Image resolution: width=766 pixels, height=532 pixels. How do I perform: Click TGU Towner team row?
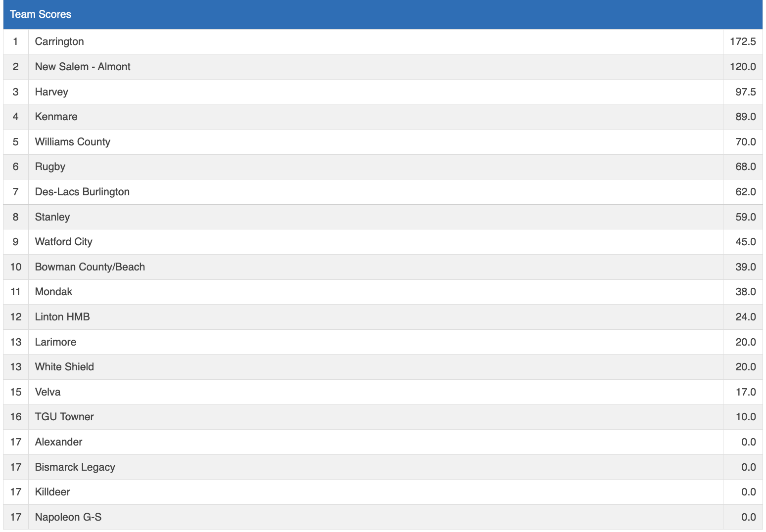64,417
